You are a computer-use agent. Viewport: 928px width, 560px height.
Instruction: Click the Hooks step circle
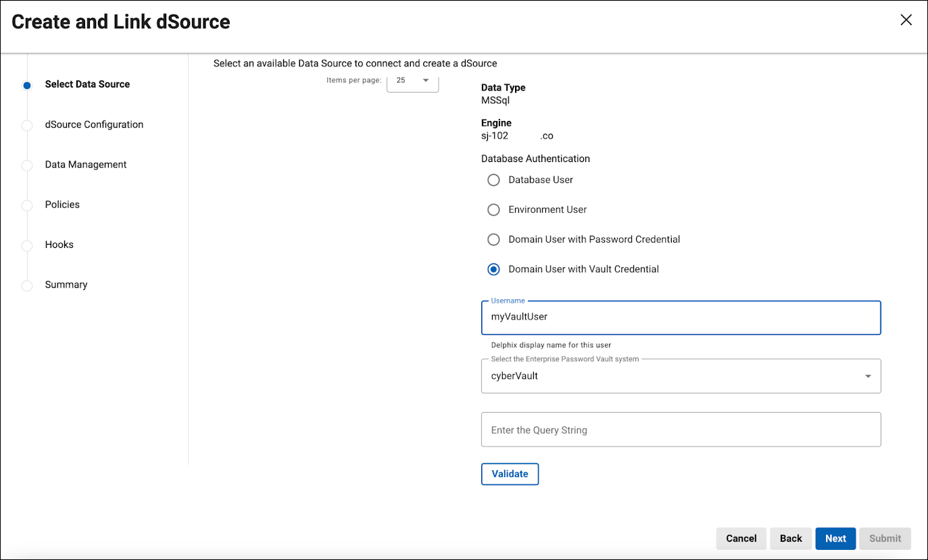[27, 245]
